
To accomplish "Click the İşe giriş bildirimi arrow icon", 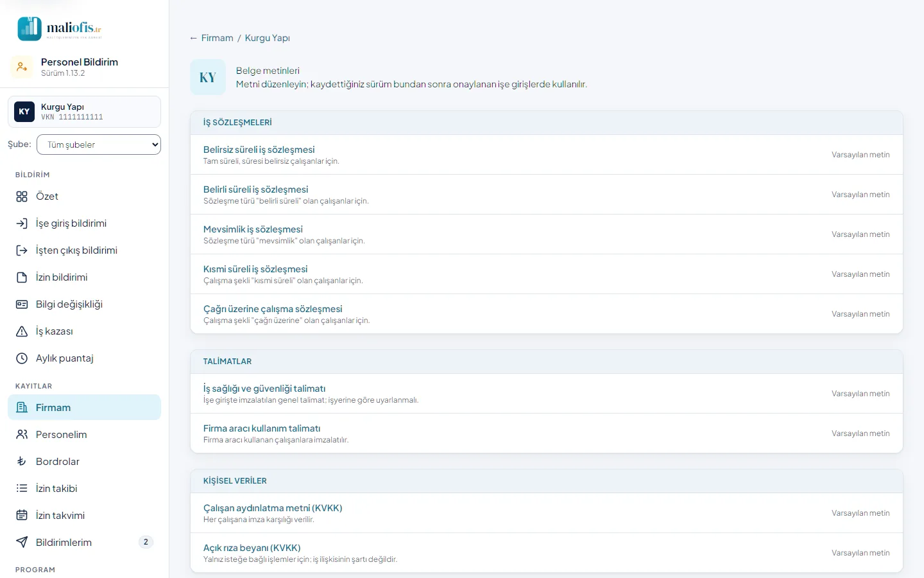I will (22, 223).
